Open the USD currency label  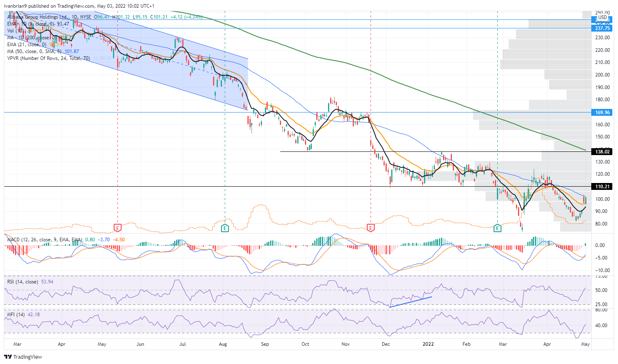603,17
